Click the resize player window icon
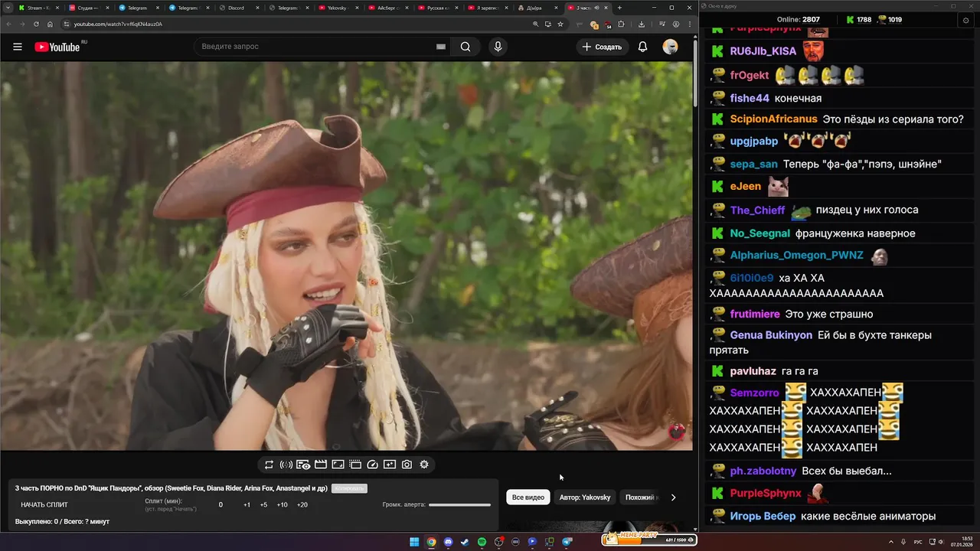980x551 pixels. (x=338, y=465)
